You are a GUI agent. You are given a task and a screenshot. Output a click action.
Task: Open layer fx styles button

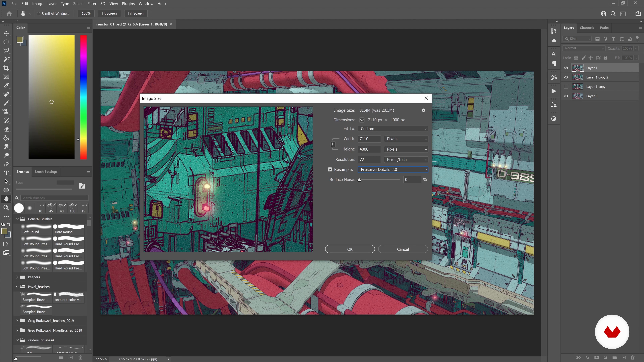[x=587, y=357]
